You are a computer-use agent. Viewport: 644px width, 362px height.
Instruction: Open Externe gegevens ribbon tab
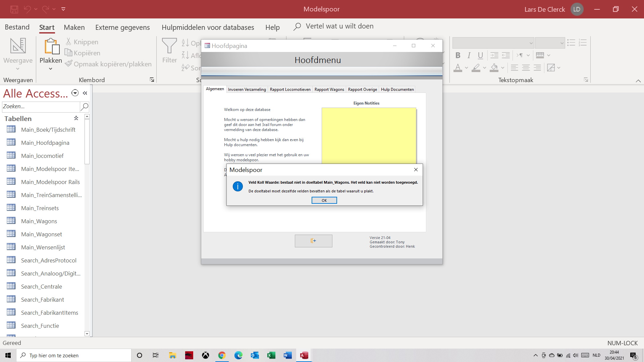[122, 27]
